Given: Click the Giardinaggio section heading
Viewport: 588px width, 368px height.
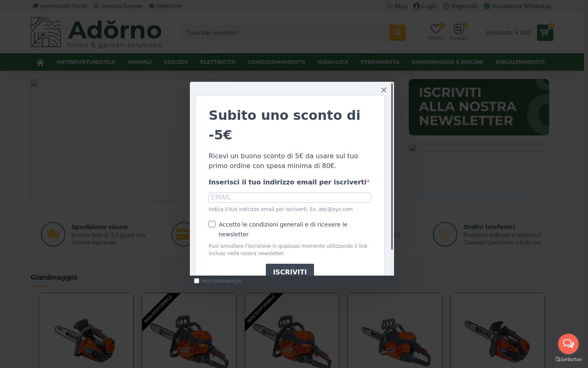Looking at the screenshot, I should click(54, 277).
